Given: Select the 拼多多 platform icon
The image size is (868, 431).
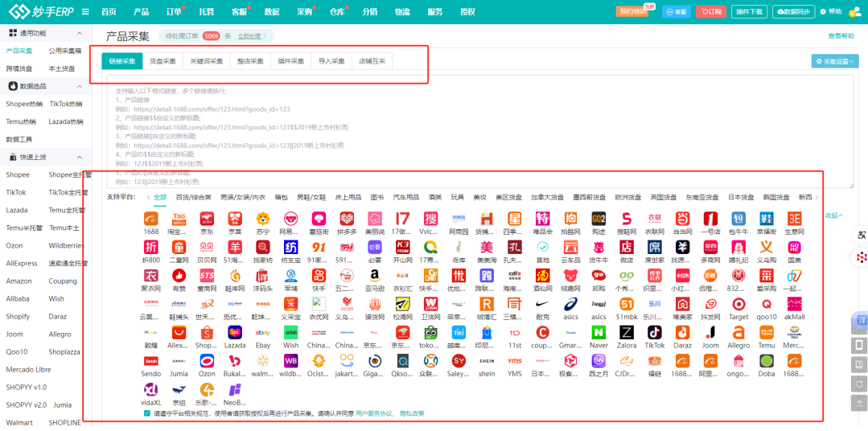Looking at the screenshot, I should (347, 218).
